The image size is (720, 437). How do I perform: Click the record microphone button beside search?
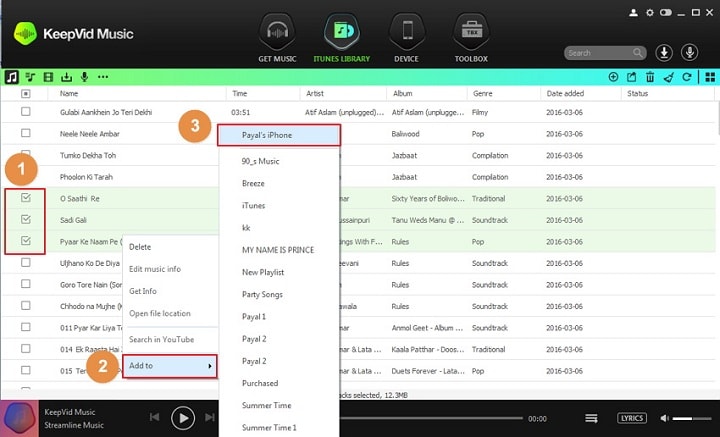(689, 53)
